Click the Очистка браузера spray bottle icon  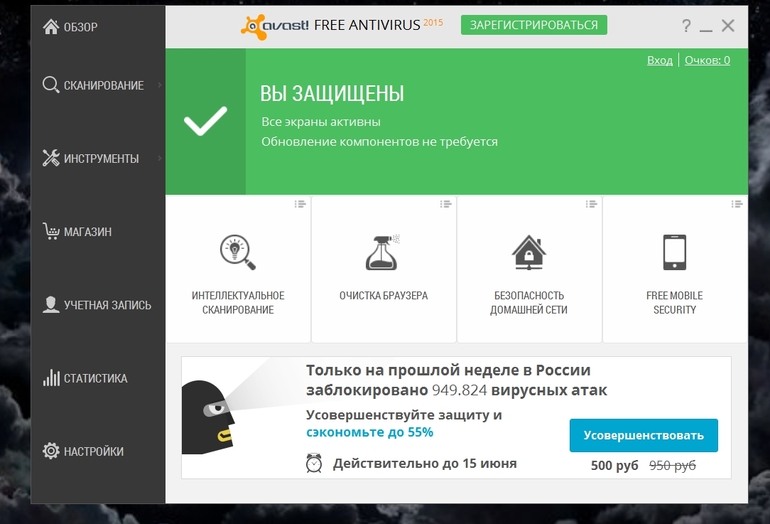pos(383,252)
